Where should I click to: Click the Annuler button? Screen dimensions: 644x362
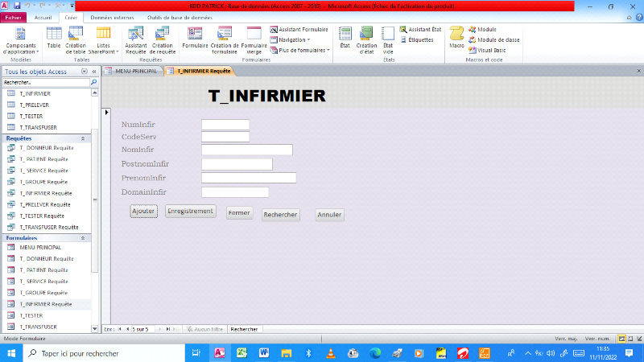click(329, 215)
